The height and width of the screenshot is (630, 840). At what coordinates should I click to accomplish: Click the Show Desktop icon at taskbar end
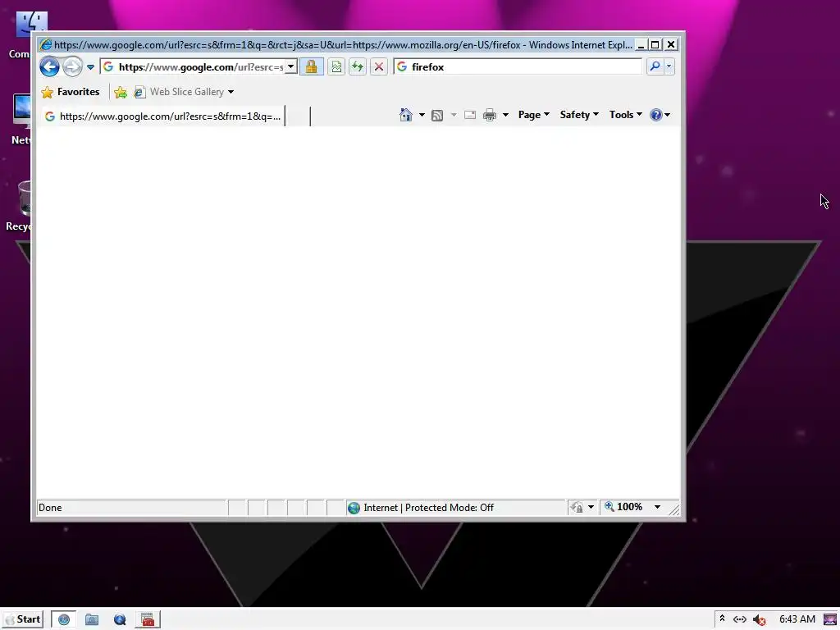pyautogui.click(x=830, y=620)
